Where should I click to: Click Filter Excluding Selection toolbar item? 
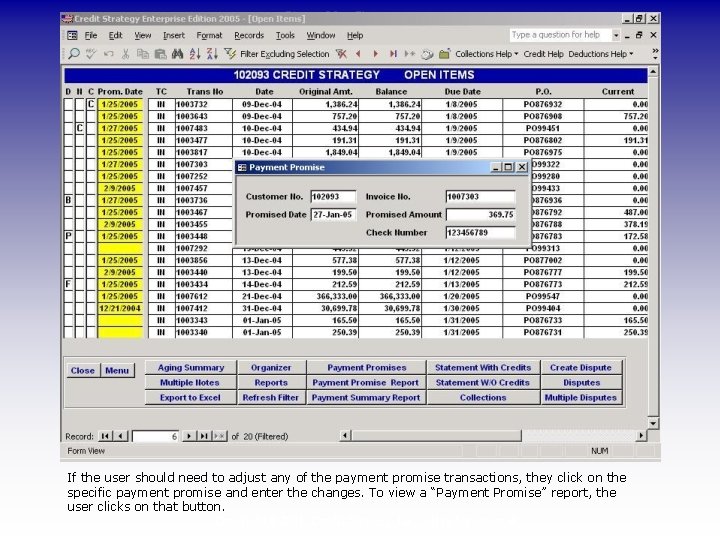285,54
